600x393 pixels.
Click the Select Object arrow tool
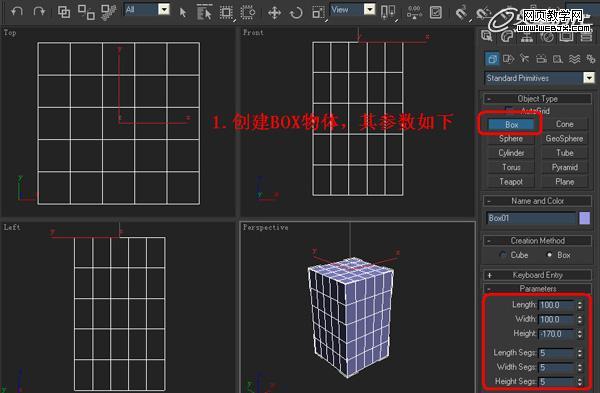coord(183,13)
